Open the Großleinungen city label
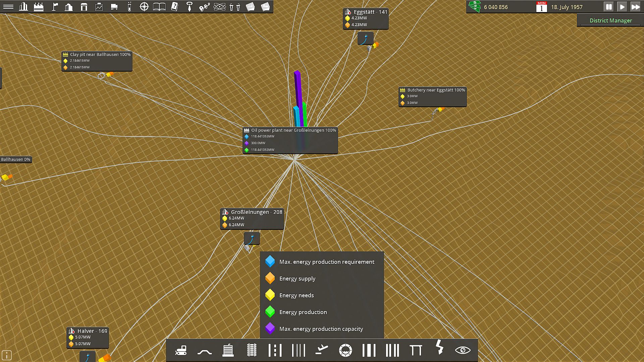 tap(256, 212)
